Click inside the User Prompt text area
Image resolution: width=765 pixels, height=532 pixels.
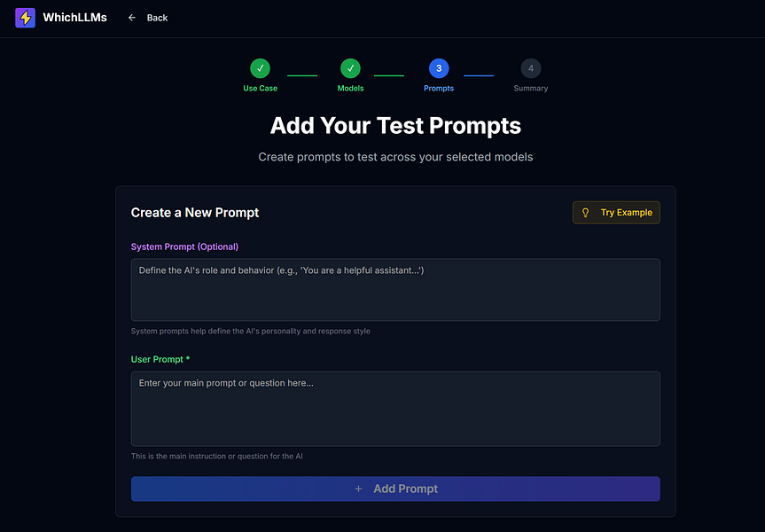(395, 406)
